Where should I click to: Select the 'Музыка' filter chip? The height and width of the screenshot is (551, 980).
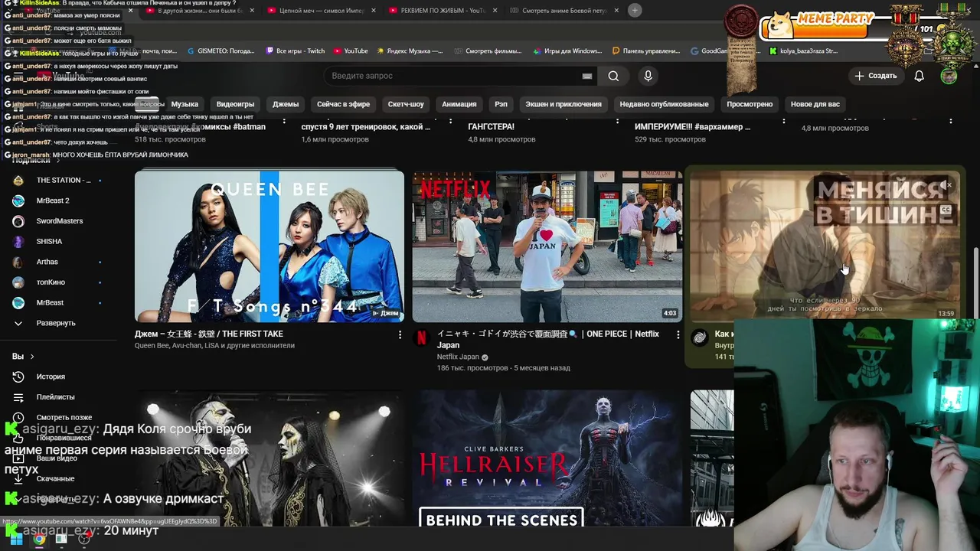click(185, 104)
